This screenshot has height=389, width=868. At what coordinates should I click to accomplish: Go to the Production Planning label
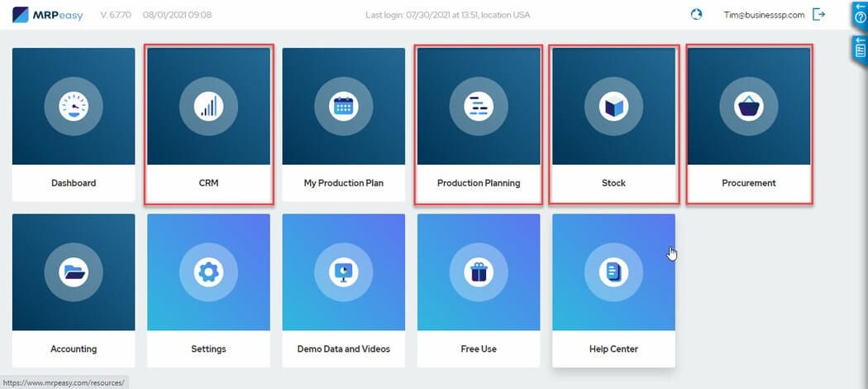(x=479, y=183)
